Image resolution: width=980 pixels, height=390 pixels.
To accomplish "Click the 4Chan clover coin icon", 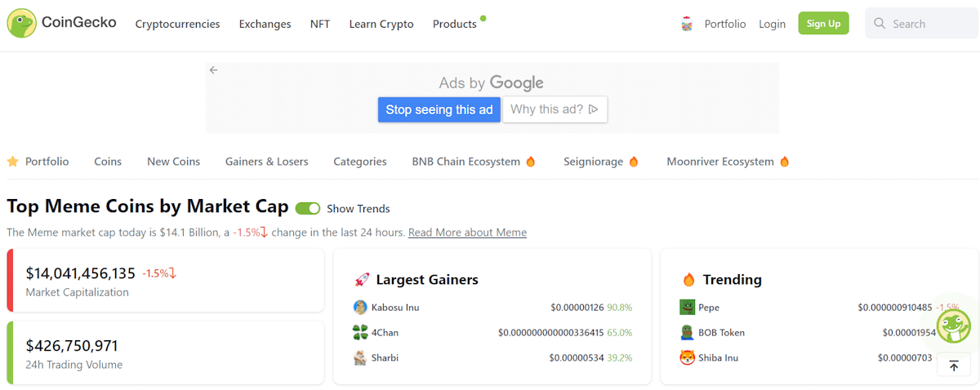I will click(360, 332).
